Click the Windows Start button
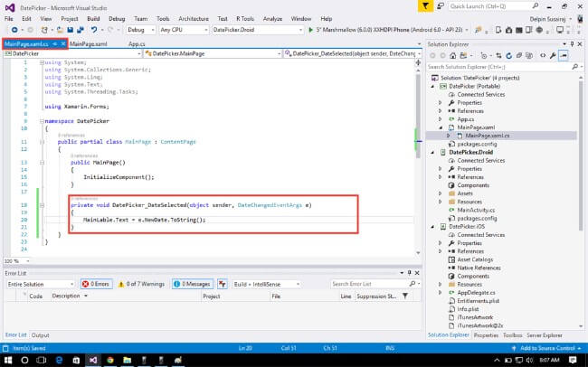The height and width of the screenshot is (367, 588). (7, 361)
